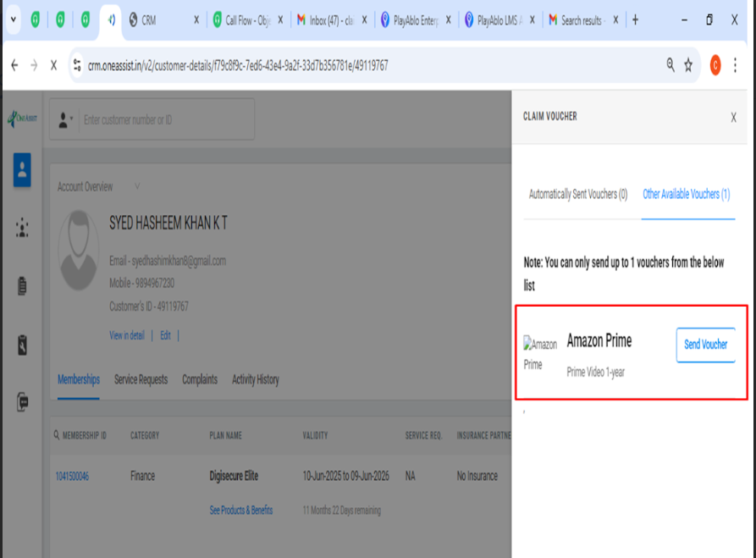Click the View in detail link

127,335
